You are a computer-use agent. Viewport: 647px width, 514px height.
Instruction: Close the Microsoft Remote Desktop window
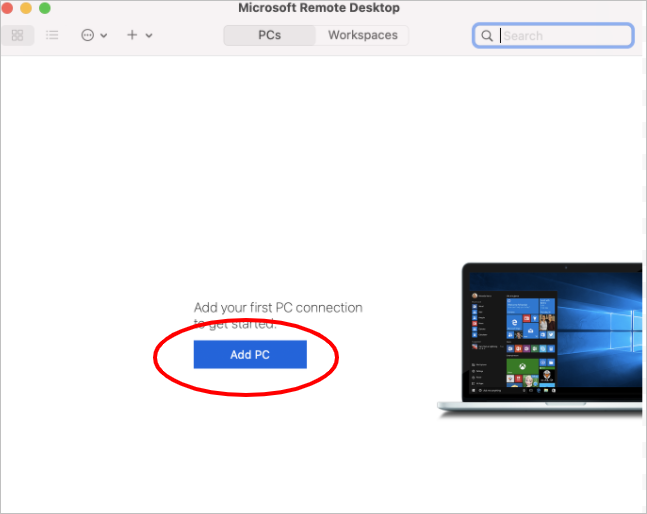click(9, 8)
